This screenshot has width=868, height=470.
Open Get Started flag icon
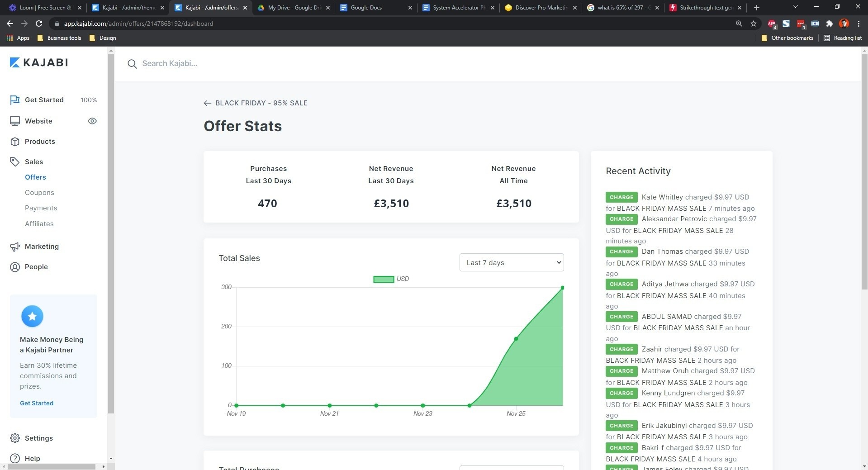pos(15,100)
